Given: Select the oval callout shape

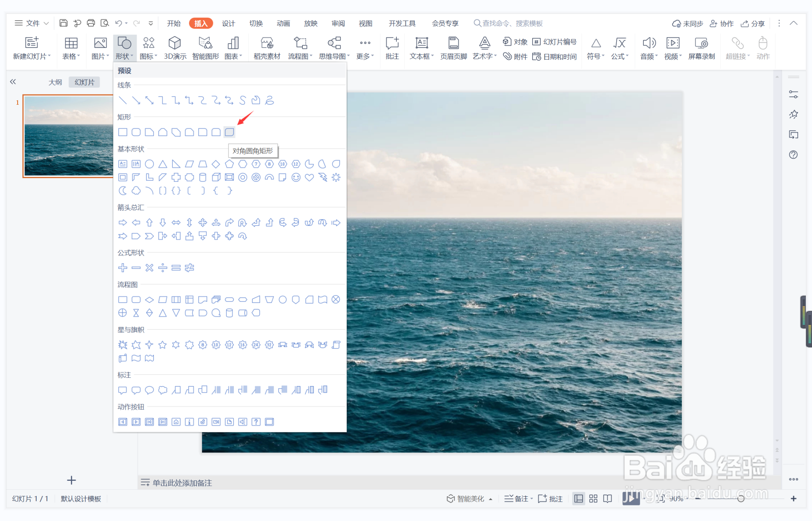Looking at the screenshot, I should point(149,390).
